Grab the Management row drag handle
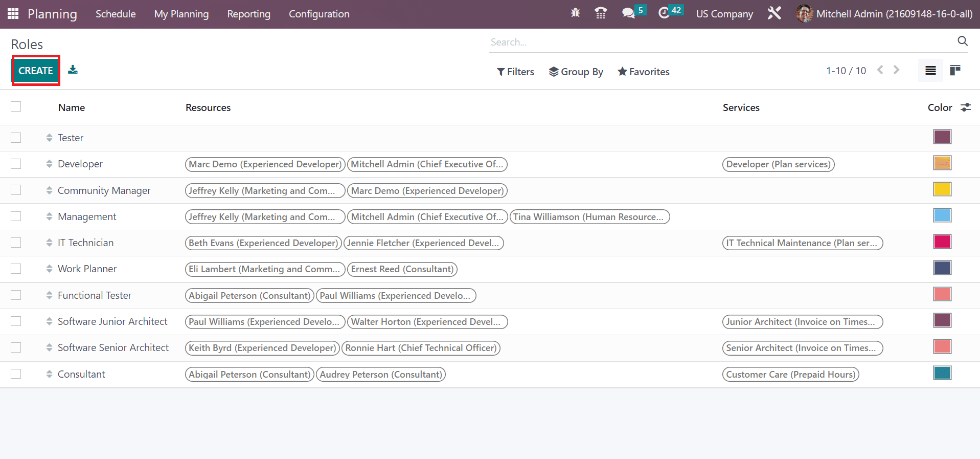 49,216
